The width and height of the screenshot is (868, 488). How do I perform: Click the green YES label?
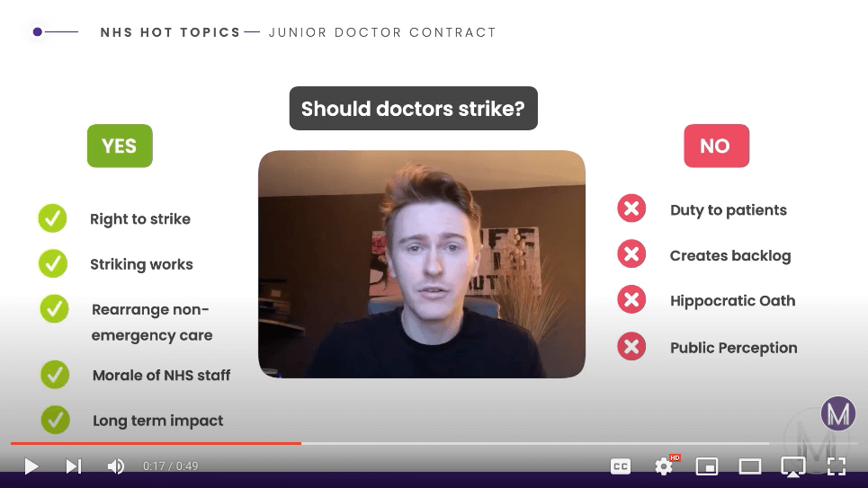[120, 146]
